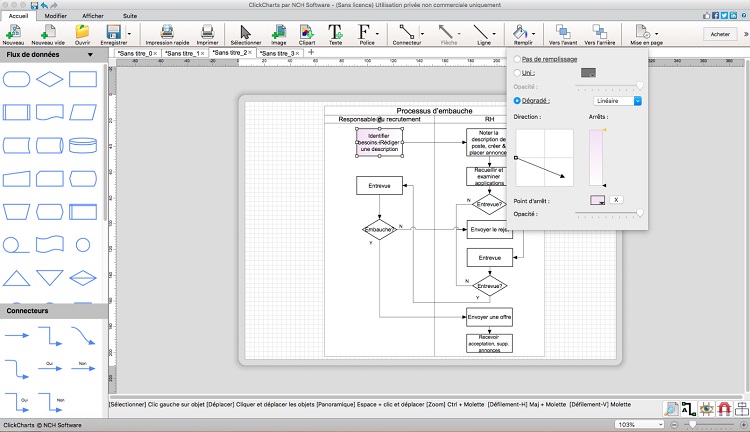The width and height of the screenshot is (750, 432).
Task: Click the Entrevue box under Responsable du recrutement
Action: pos(379,185)
